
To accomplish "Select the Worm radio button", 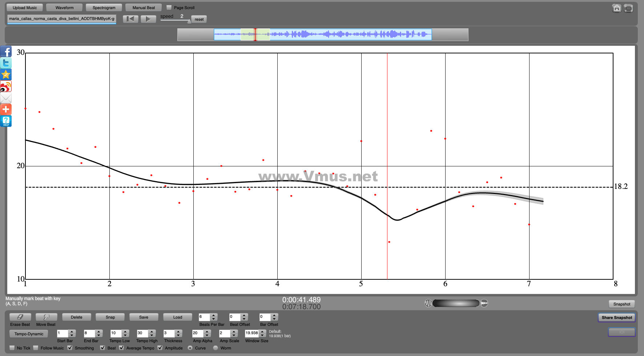I will (216, 348).
